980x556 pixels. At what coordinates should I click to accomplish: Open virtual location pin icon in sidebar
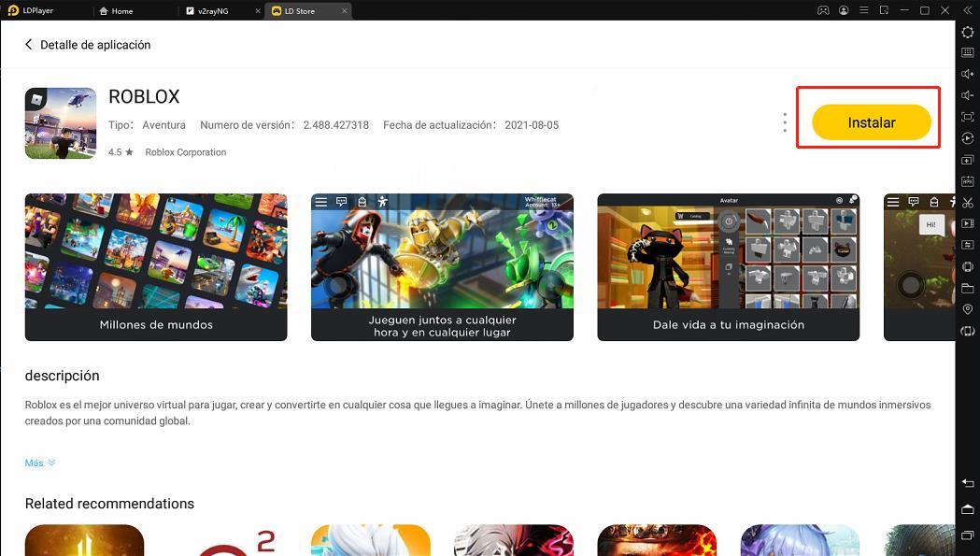(x=968, y=309)
